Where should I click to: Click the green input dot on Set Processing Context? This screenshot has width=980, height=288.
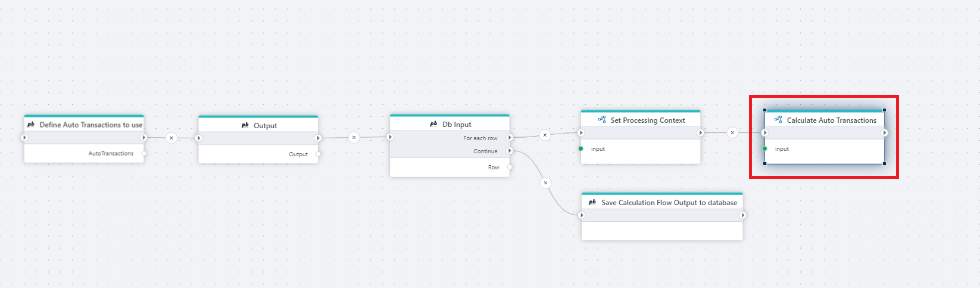tap(581, 148)
